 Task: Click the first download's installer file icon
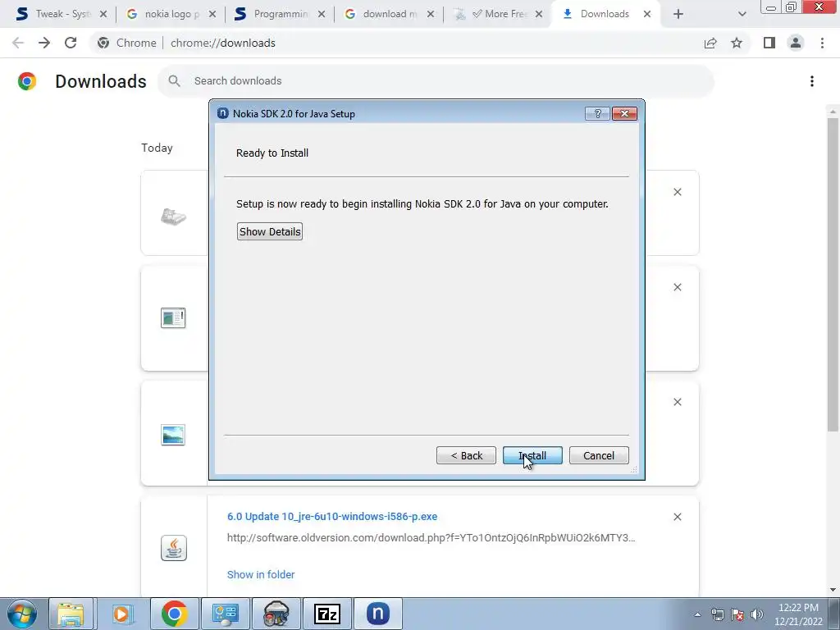point(173,217)
